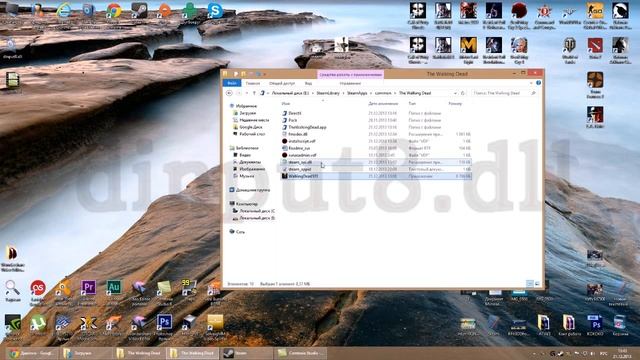Screen dimensions: 640x360
Task: Open Adobe Audition desktop shortcut
Action: coord(113,291)
